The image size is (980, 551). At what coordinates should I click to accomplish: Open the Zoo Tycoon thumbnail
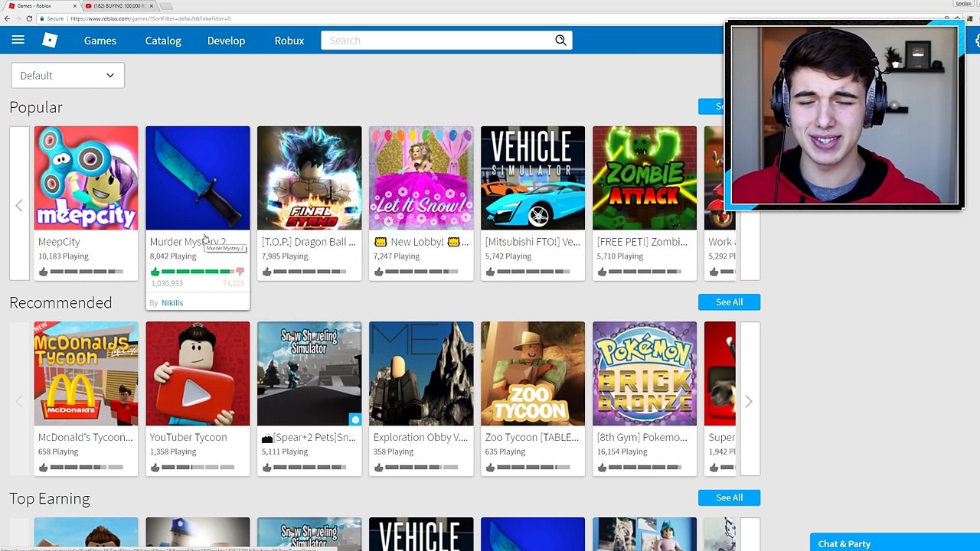[533, 373]
